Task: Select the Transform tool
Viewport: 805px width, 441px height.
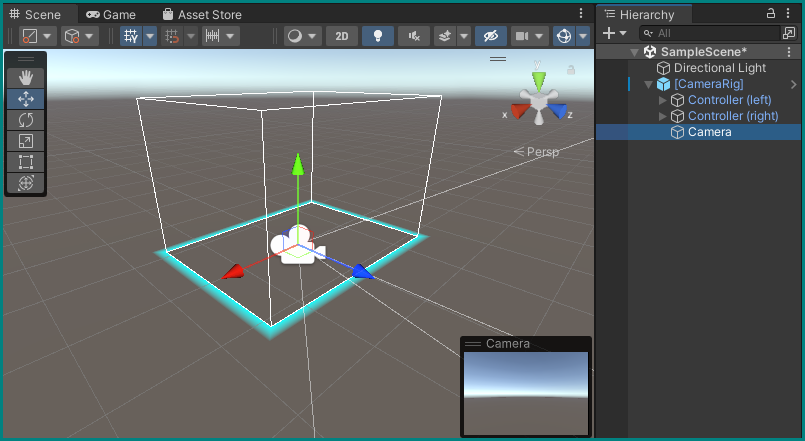Action: 26,183
